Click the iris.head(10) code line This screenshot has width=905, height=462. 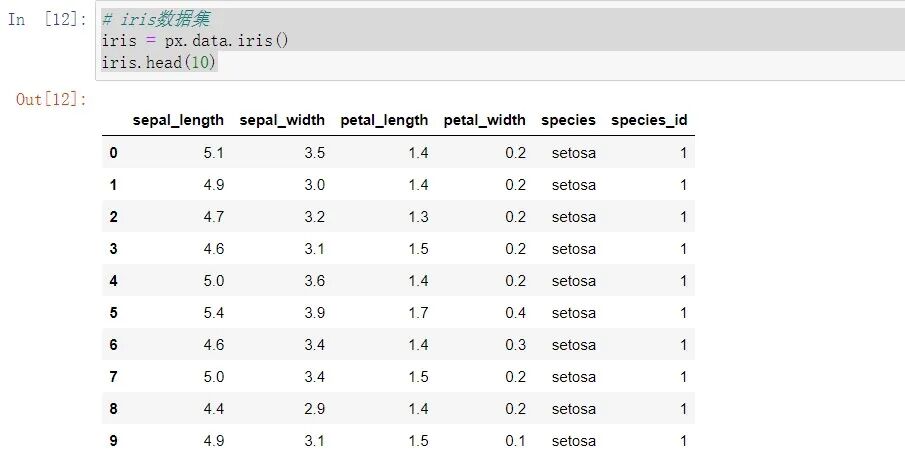point(159,62)
